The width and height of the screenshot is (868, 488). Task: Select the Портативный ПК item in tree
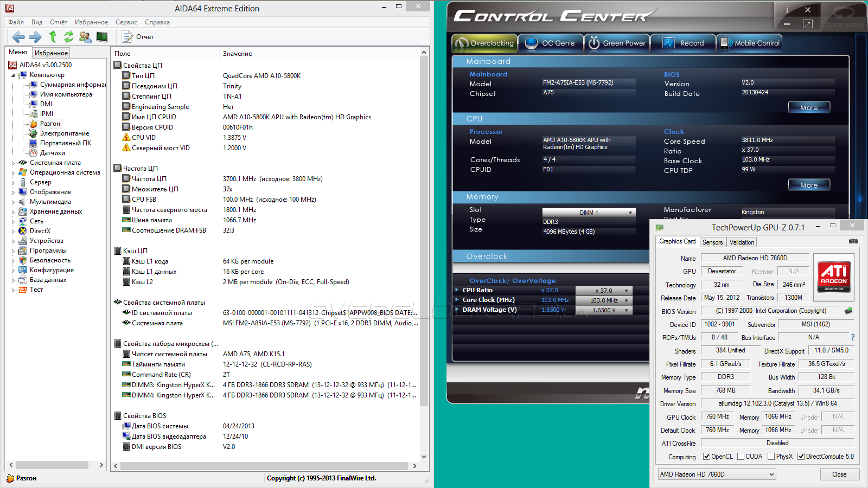[x=60, y=143]
